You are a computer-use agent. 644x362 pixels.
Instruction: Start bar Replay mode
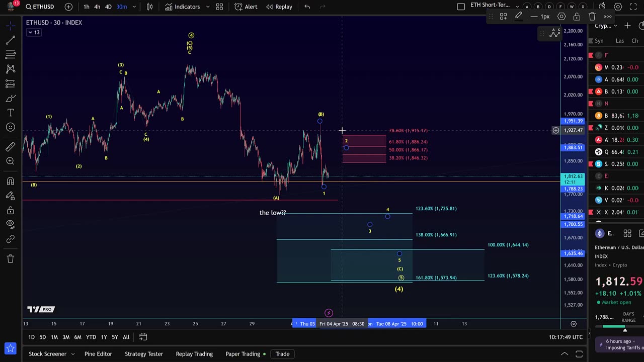279,7
